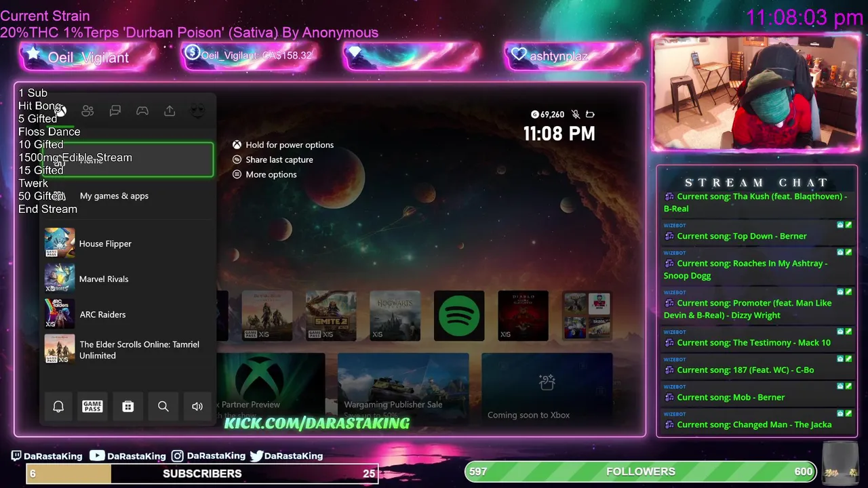Viewport: 868px width, 488px height.
Task: Open My games & apps
Action: pos(127,196)
